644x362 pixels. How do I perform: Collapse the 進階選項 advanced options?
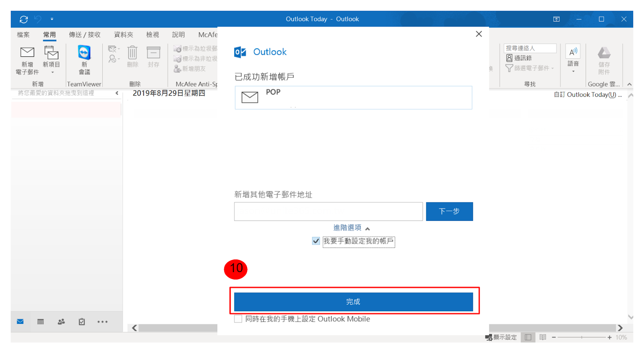coord(351,228)
